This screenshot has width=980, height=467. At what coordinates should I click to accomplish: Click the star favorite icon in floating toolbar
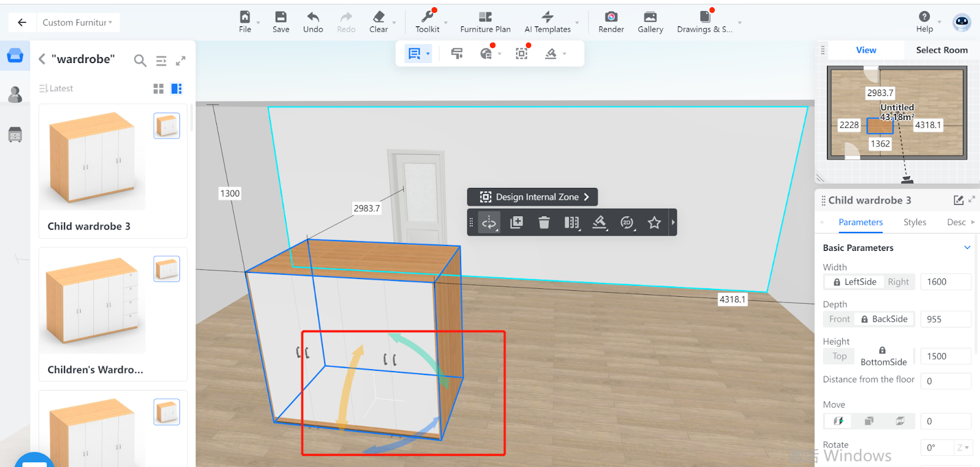654,222
